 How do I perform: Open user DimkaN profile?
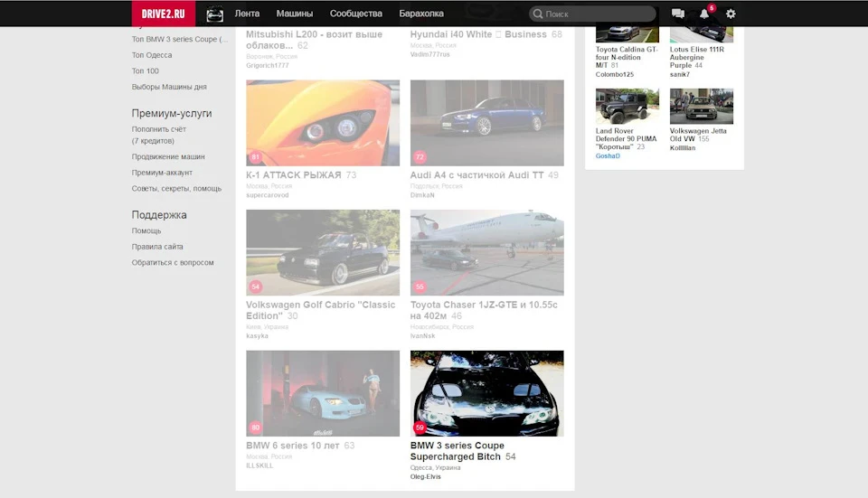[x=422, y=195]
